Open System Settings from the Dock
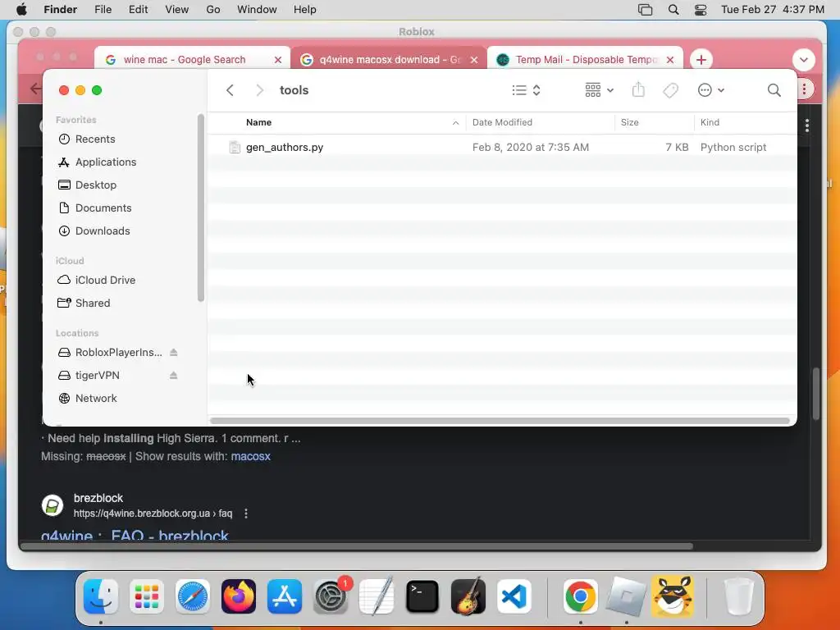The height and width of the screenshot is (630, 840). [x=331, y=596]
